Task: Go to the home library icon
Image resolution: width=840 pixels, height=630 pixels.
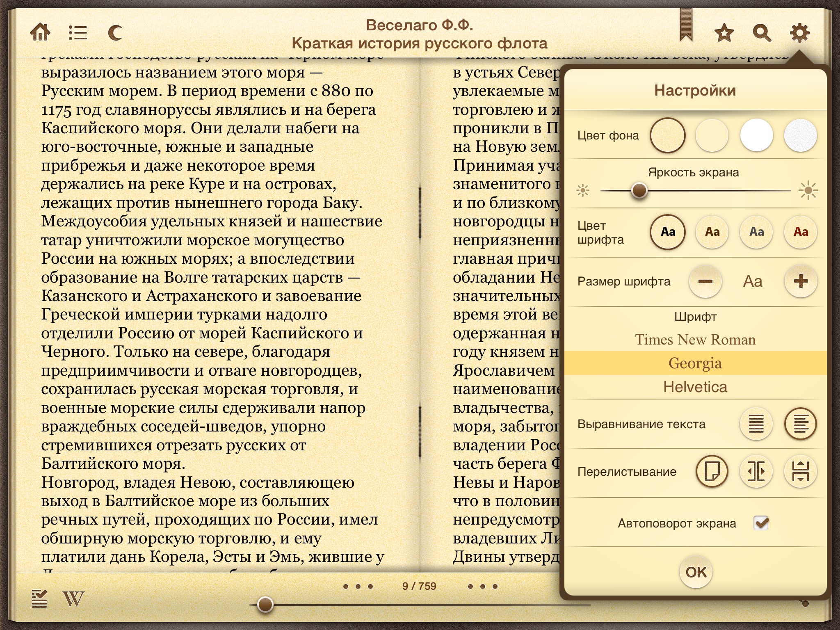Action: point(40,32)
